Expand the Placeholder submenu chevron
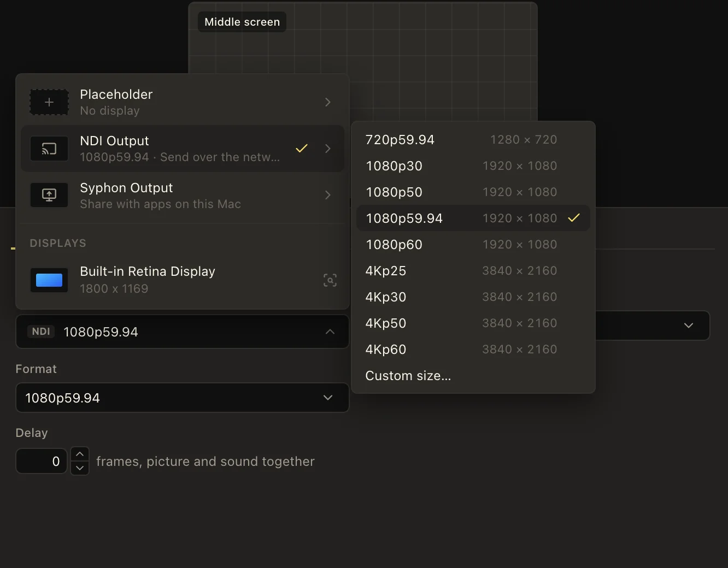Viewport: 728px width, 568px height. click(328, 102)
